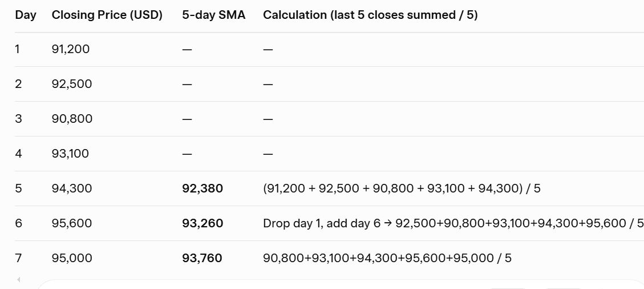Image resolution: width=644 pixels, height=289 pixels.
Task: Click the horizontal scroll left arrow
Action: 18,280
